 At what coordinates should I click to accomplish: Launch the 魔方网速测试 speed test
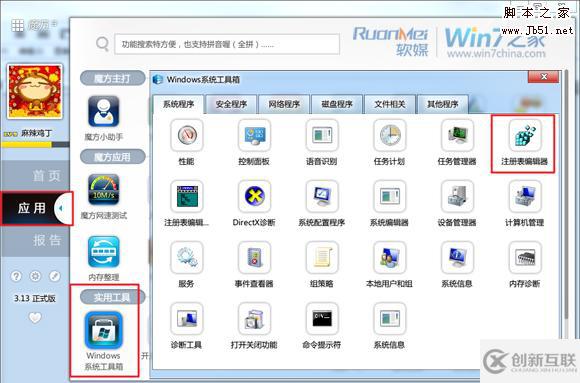click(x=104, y=189)
